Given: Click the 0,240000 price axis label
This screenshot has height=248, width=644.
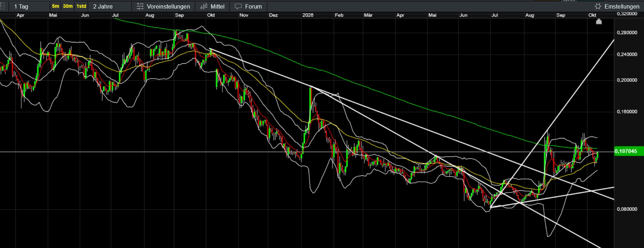Looking at the screenshot, I should click(x=627, y=54).
